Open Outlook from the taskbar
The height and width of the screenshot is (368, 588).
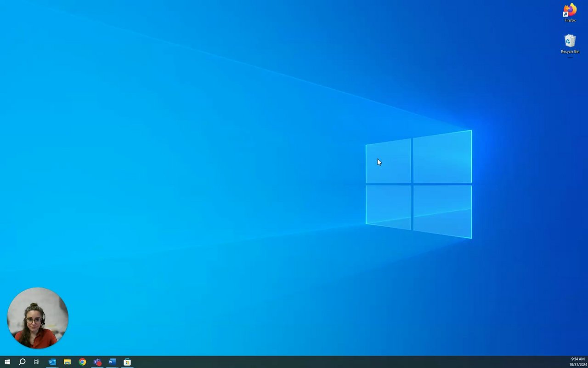tap(52, 362)
